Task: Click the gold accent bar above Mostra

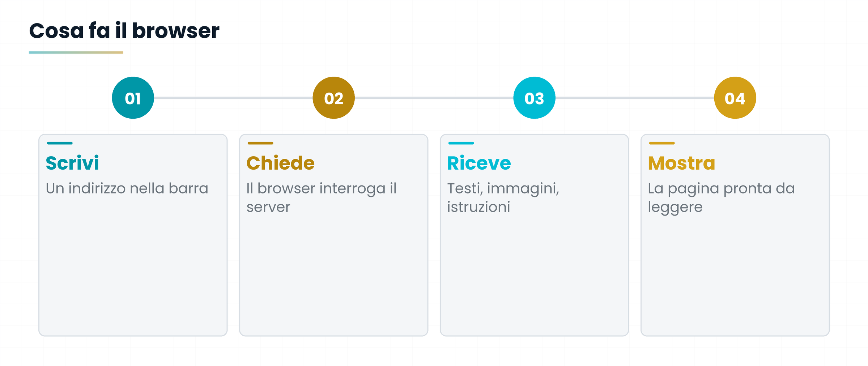Action: [662, 143]
